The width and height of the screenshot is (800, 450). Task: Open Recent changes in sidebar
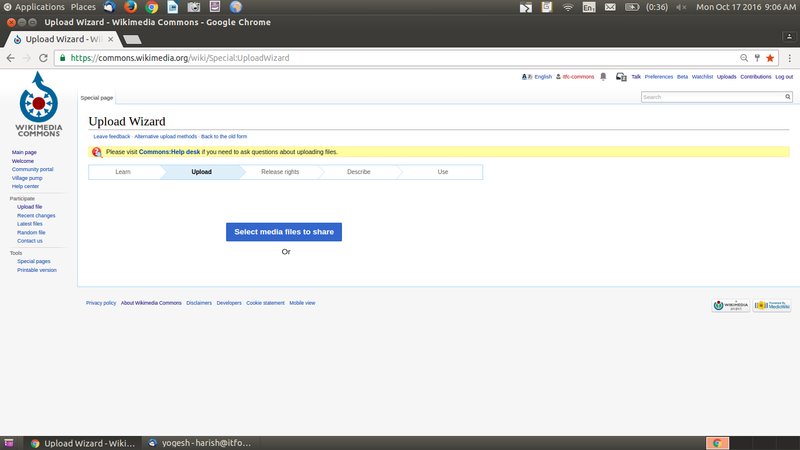pyautogui.click(x=36, y=216)
